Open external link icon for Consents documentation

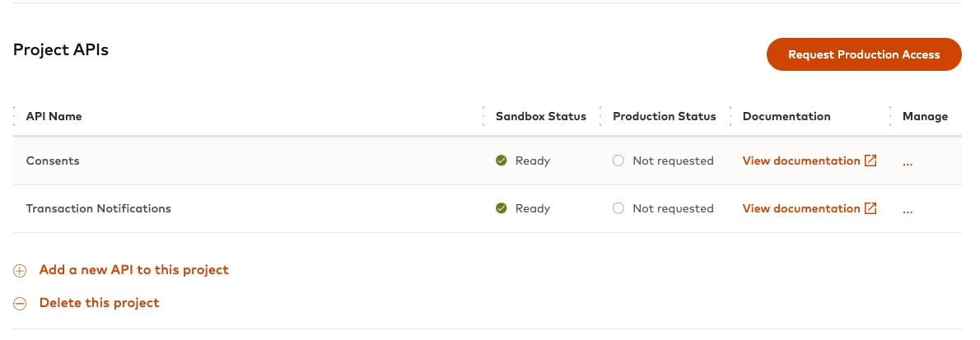click(x=870, y=161)
